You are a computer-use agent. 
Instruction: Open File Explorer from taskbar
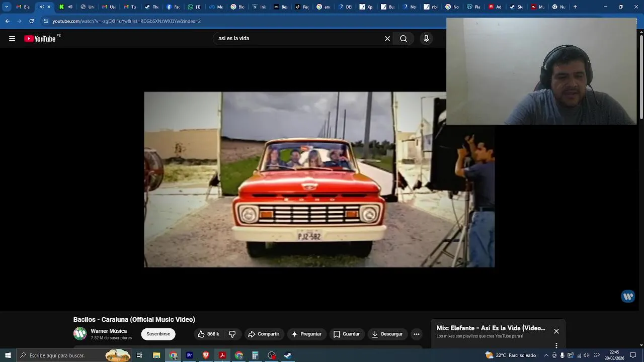156,355
